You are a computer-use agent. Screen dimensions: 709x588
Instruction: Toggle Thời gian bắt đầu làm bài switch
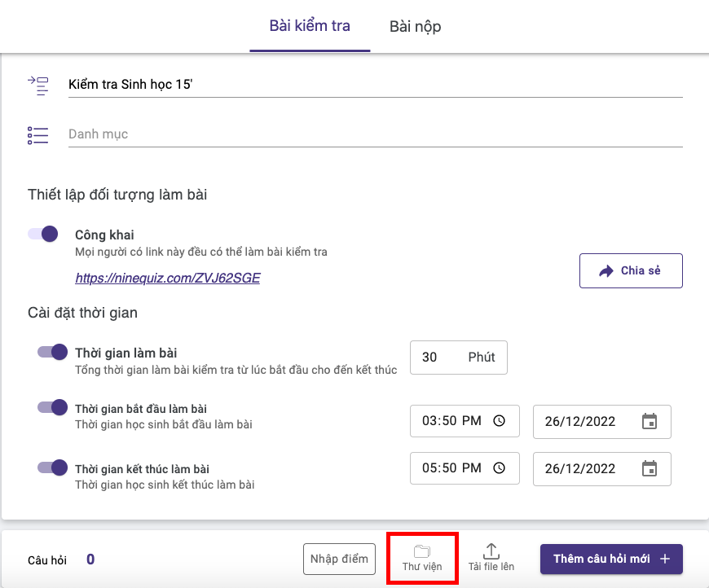pyautogui.click(x=53, y=407)
